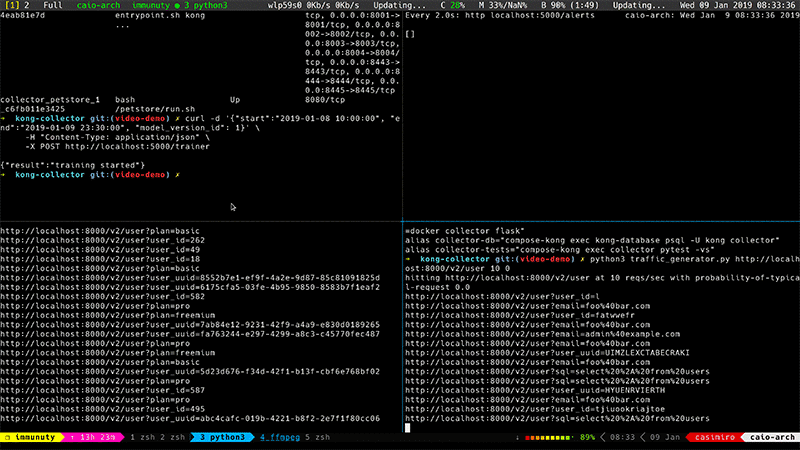Click URL with user_uuid=UIMZLEXCTABECRAKI
Screen dimensions: 800x450
coord(547,353)
